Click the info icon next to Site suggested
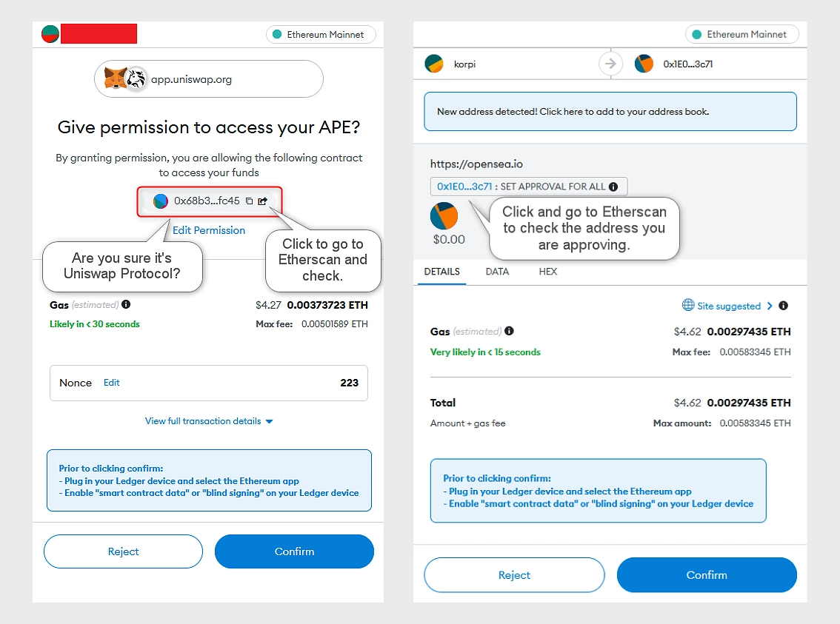 tap(783, 306)
